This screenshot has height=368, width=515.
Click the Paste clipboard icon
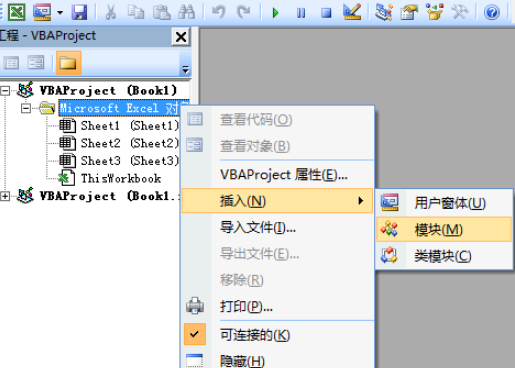click(x=161, y=12)
